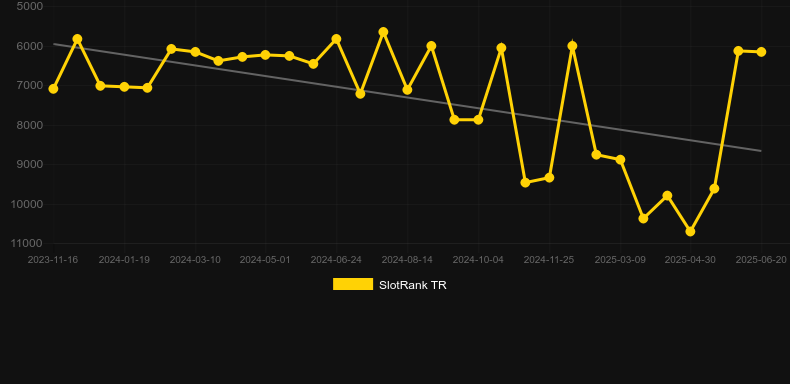This screenshot has width=790, height=384.
Task: Click the 2025-06-20 x-axis date label
Action: coord(761,260)
